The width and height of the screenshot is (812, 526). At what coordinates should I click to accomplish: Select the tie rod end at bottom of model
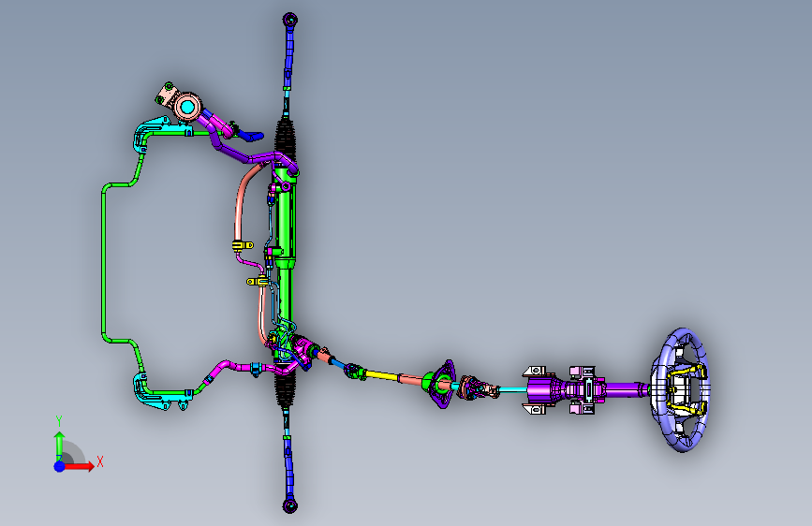click(x=290, y=505)
